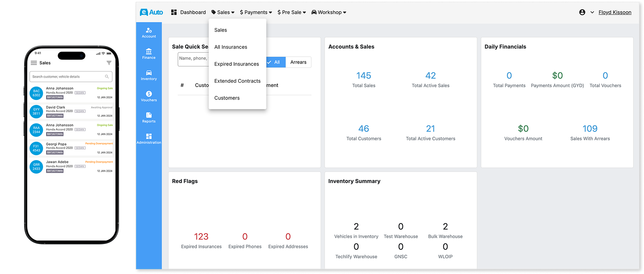
Task: Choose Sales from the dropdown list
Action: pyautogui.click(x=238, y=30)
